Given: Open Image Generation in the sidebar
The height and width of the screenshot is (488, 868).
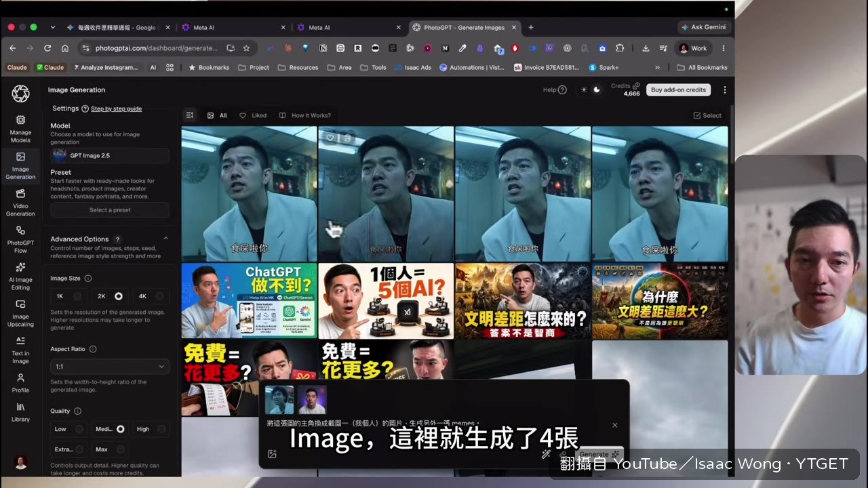Looking at the screenshot, I should tap(20, 166).
